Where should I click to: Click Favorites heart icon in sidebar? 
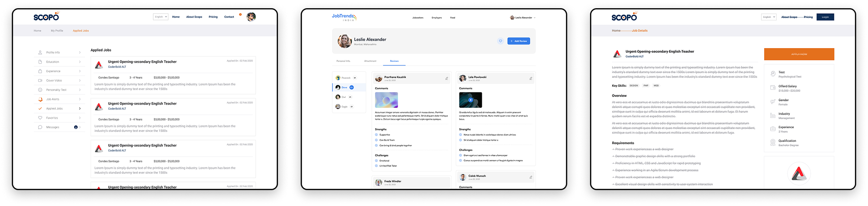(x=40, y=118)
